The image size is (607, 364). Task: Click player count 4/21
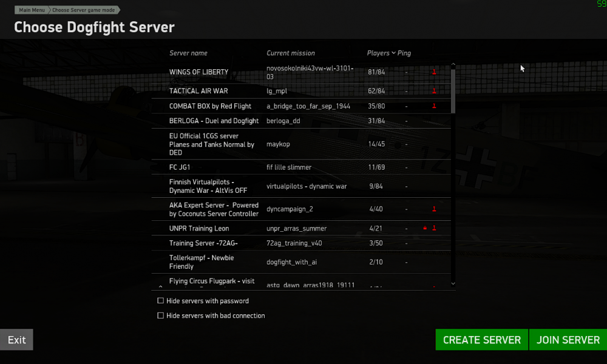coord(376,228)
